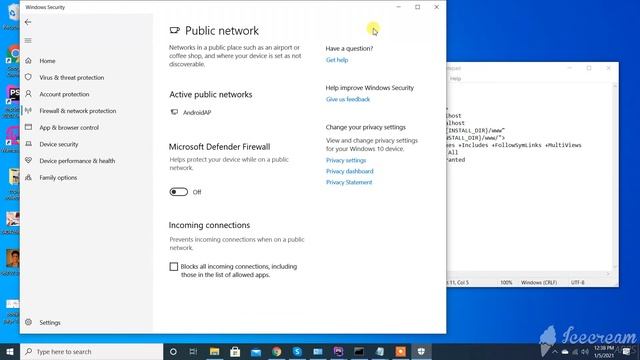Open the Windows Start menu
Viewport: 640px width, 360px height.
pyautogui.click(x=10, y=351)
